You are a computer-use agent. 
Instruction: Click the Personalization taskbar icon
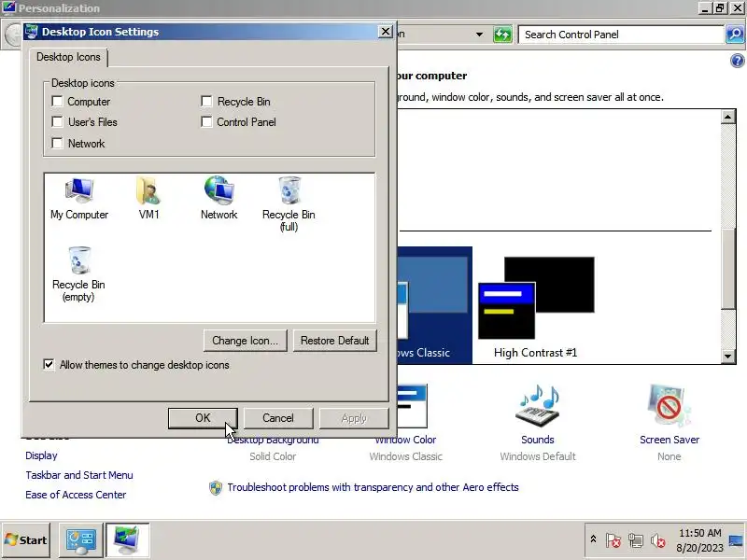pyautogui.click(x=127, y=540)
